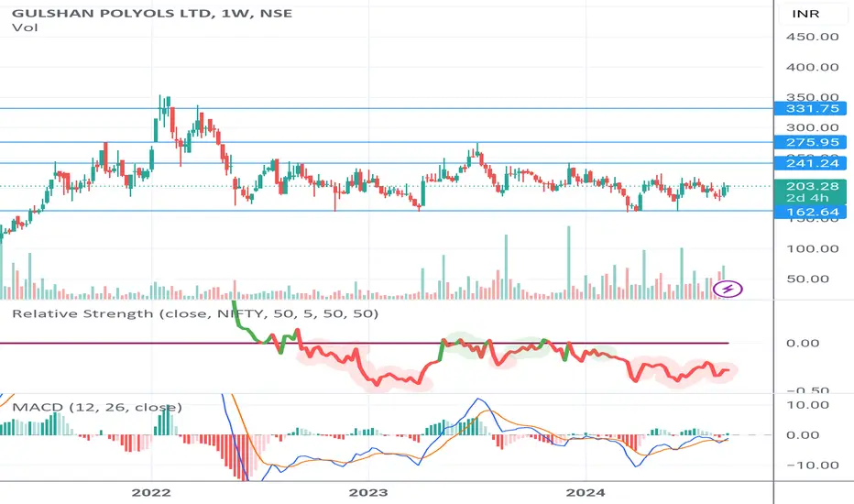The width and height of the screenshot is (854, 504).
Task: Click the current price label 203.28
Action: point(812,186)
